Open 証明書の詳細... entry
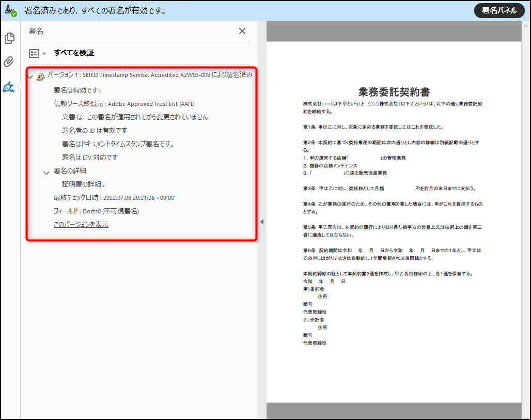This screenshot has height=420, width=531. point(84,184)
